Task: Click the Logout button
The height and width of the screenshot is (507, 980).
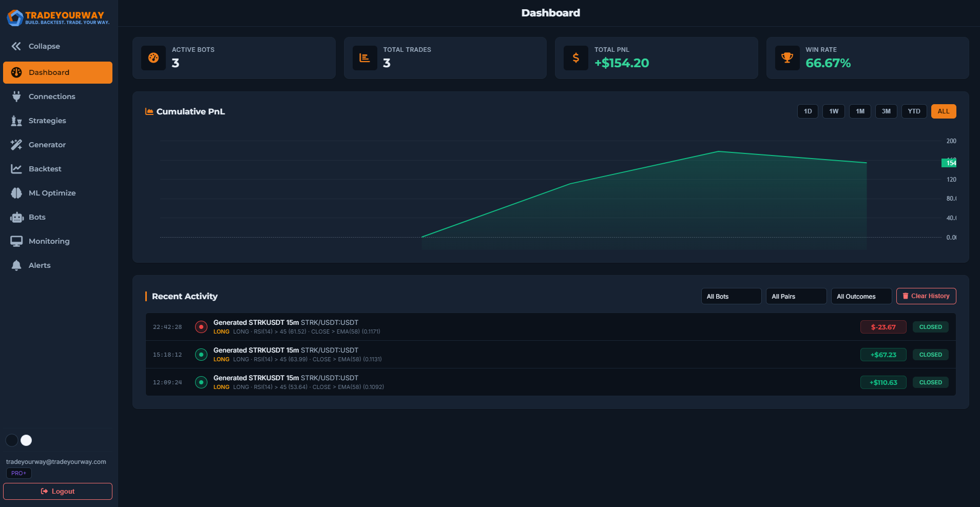Action: coord(57,491)
